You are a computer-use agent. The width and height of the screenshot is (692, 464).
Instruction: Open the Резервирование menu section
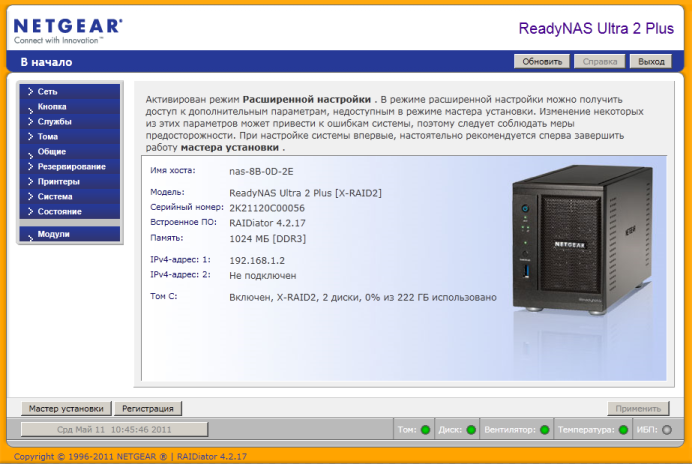(70, 166)
